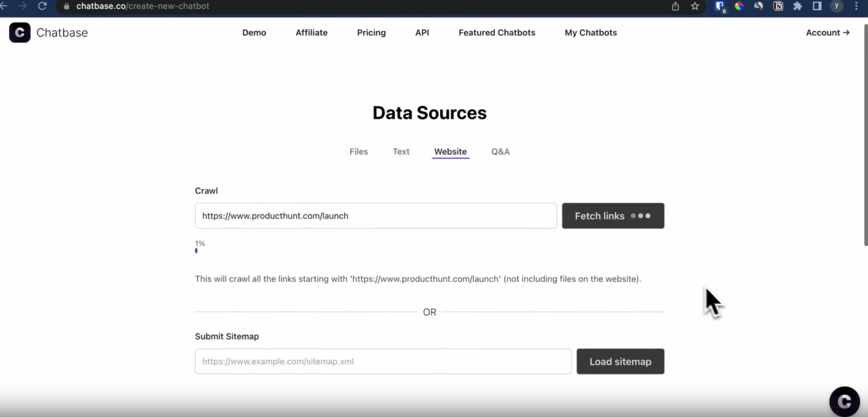Open the Account link
868x417 pixels.
pos(828,33)
